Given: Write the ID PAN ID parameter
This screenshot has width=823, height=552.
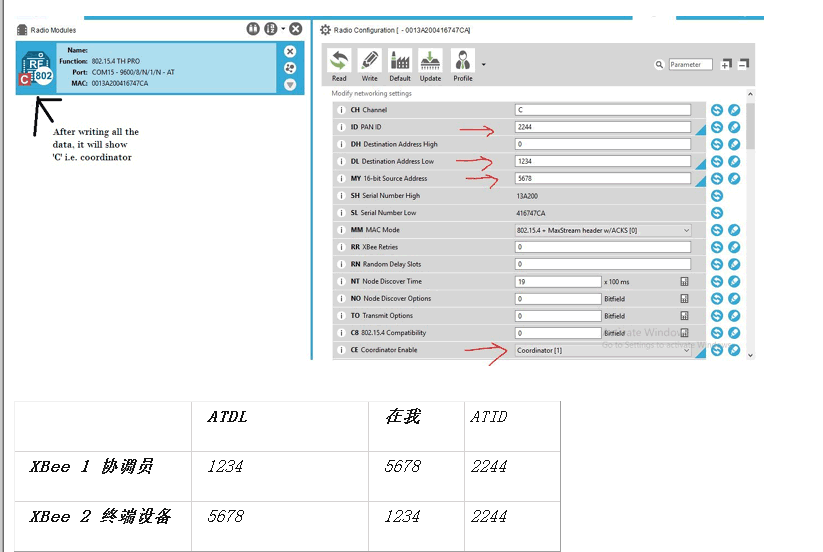Looking at the screenshot, I should (x=734, y=127).
